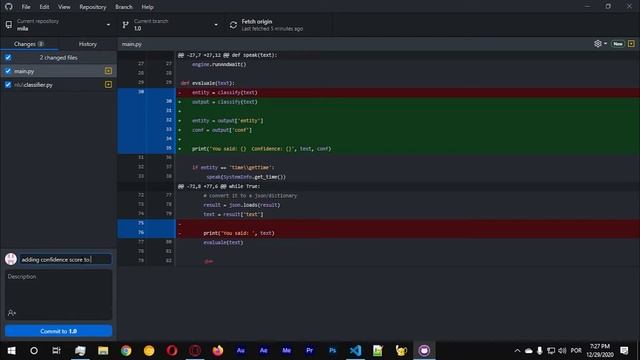
Task: Click the commit summary input field
Action: coord(66,259)
